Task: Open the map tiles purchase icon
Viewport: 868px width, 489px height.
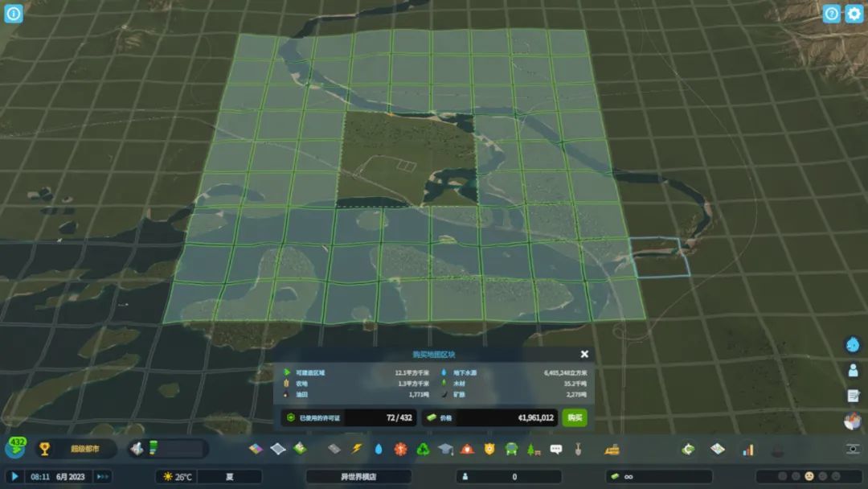Action: pos(718,449)
